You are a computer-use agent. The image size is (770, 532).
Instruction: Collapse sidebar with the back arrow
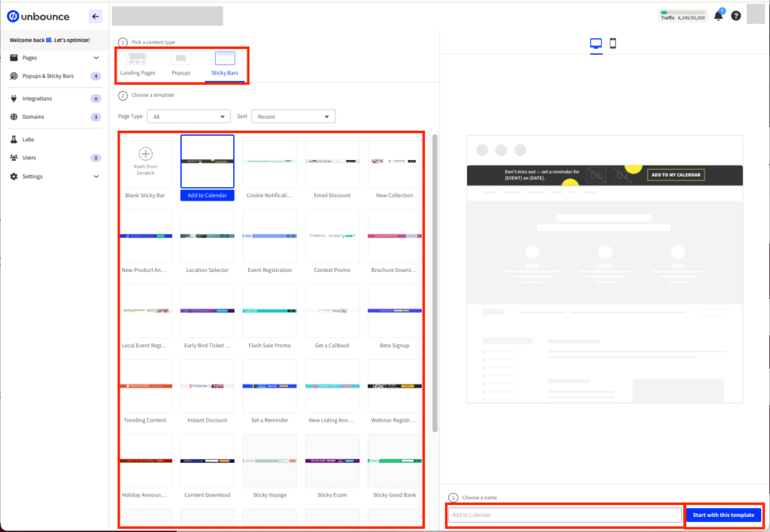tap(95, 16)
